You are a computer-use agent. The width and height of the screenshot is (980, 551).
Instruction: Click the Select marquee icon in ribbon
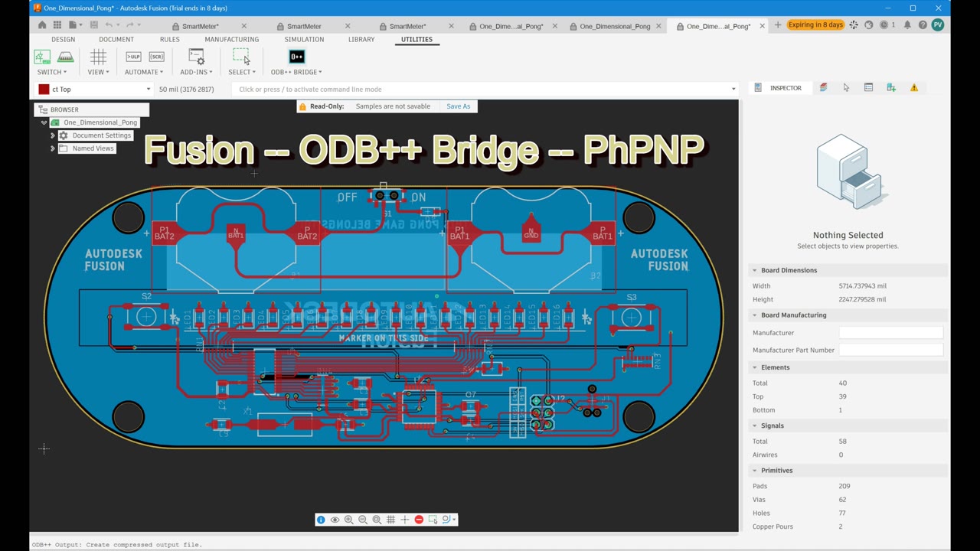(x=241, y=57)
